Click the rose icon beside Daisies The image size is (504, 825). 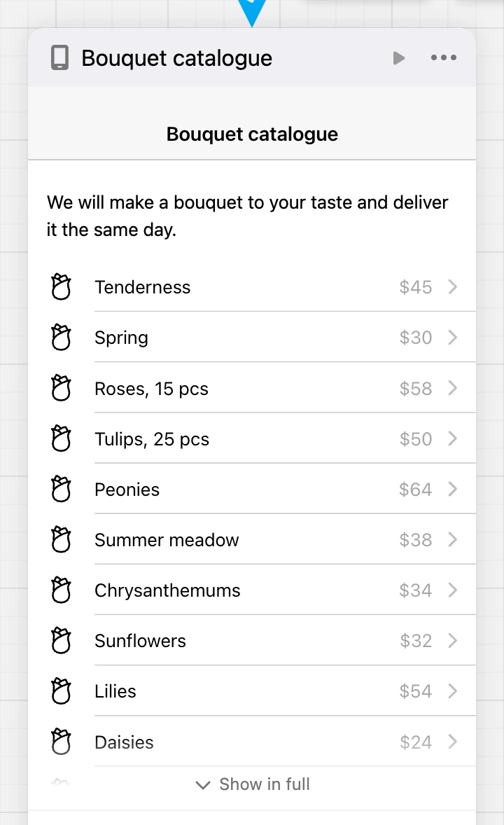click(61, 742)
